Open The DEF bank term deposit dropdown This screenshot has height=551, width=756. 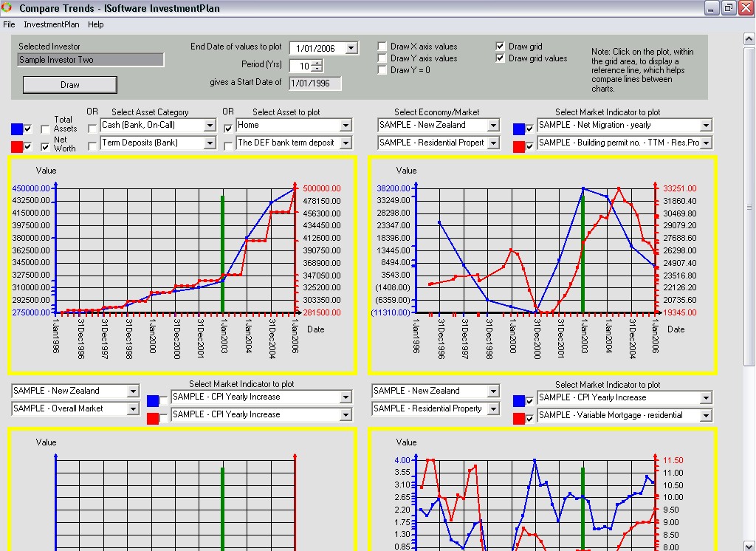[x=346, y=143]
